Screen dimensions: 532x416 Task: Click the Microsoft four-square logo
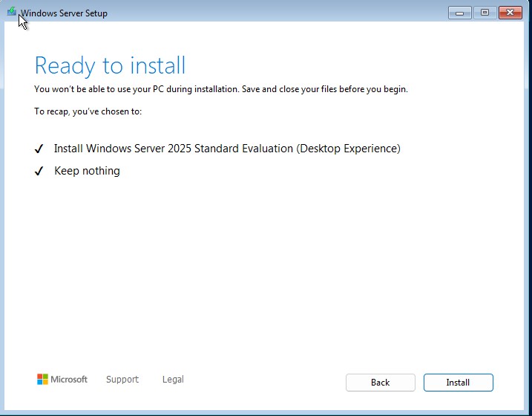[x=42, y=380]
